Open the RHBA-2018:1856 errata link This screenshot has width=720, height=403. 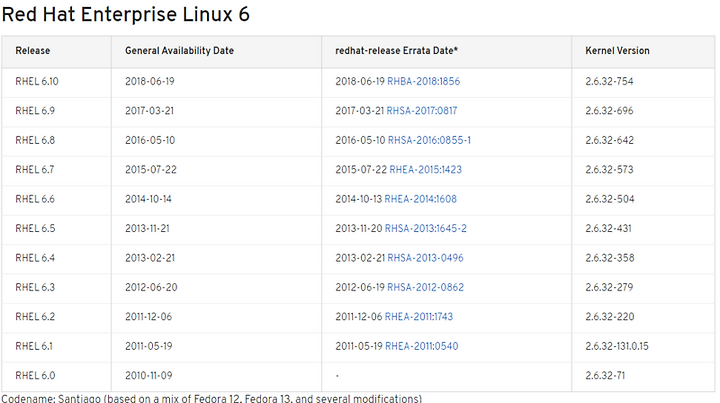pyautogui.click(x=423, y=81)
